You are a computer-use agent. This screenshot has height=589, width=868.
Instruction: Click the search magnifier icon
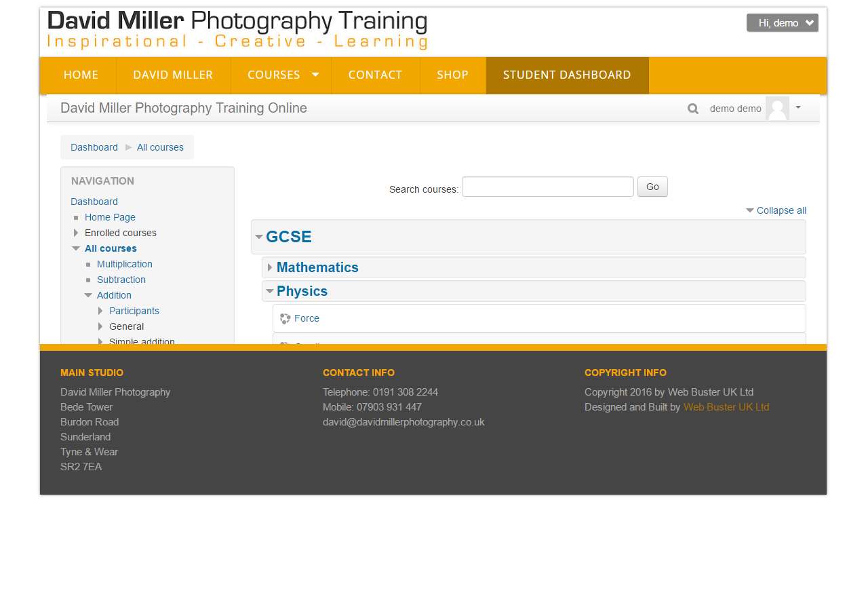point(692,109)
